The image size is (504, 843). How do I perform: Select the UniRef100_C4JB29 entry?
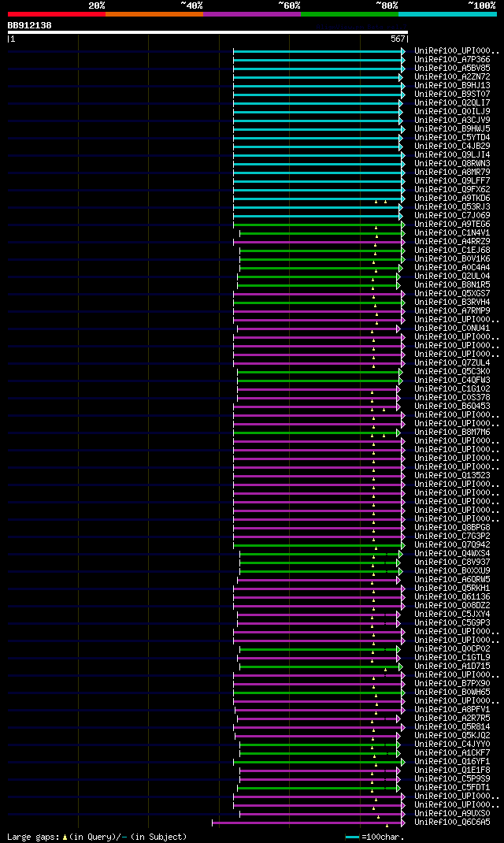pyautogui.click(x=452, y=147)
